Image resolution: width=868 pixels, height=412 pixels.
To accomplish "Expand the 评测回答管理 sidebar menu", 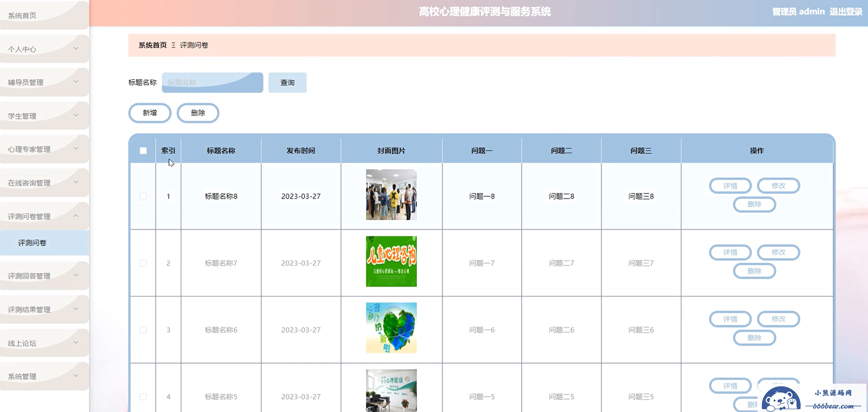I will 44,276.
